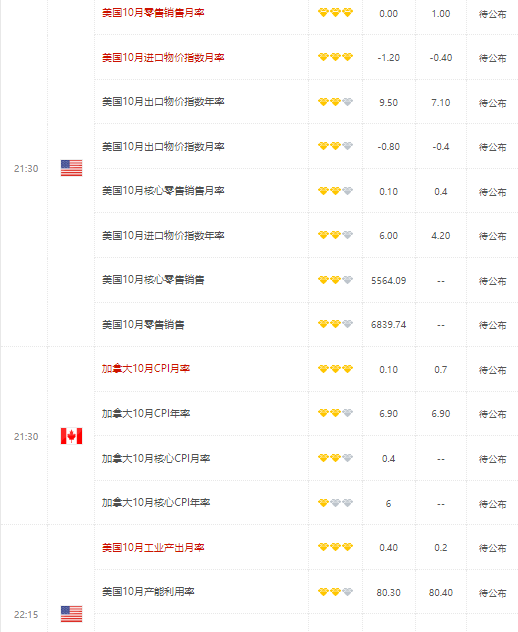
Task: Select forecast value 80.40
Action: pos(441,592)
